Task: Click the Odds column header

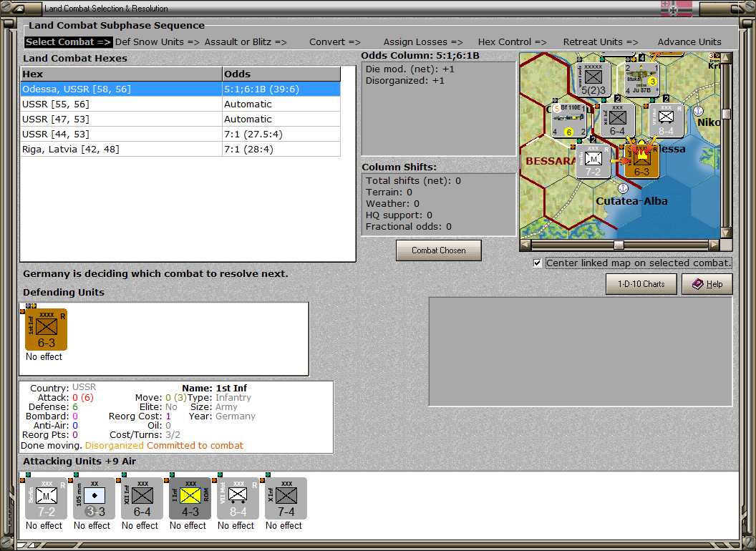Action: [281, 74]
